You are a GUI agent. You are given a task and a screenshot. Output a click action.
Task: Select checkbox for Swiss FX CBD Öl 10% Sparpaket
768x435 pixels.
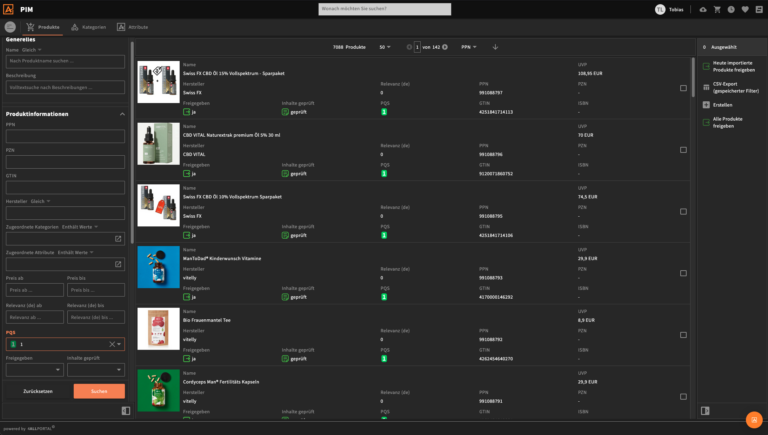(x=683, y=212)
